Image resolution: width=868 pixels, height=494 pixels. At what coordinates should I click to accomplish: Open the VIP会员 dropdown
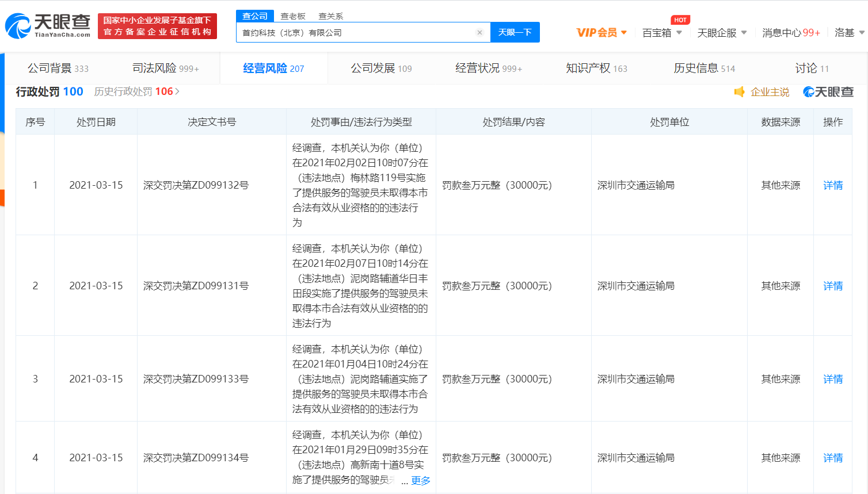tap(601, 33)
